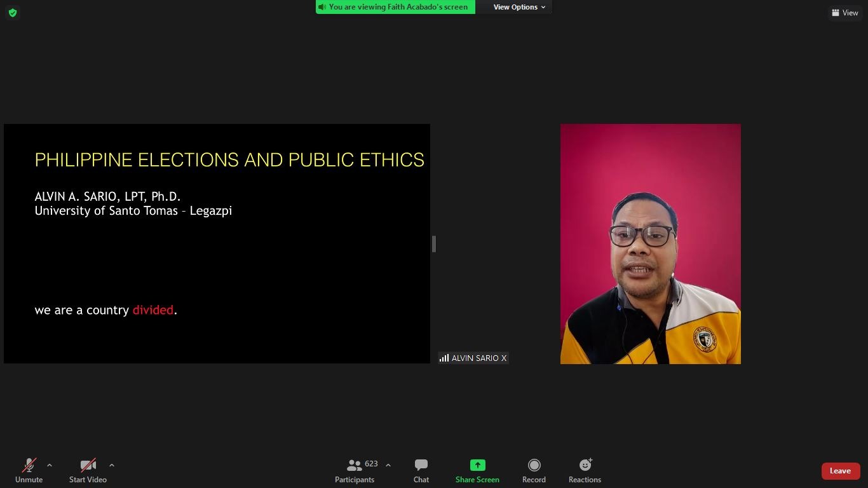Viewport: 868px width, 488px height.
Task: Change layout with the View button
Action: pyautogui.click(x=844, y=13)
